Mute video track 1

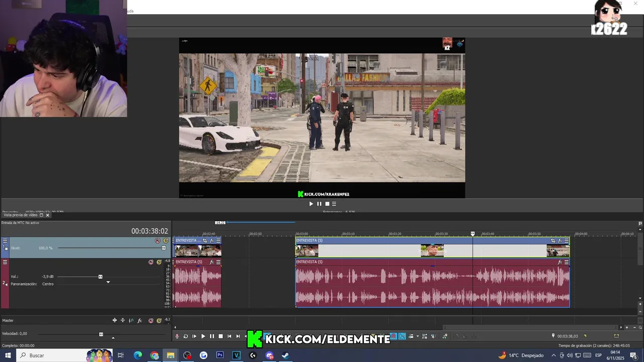[157, 241]
